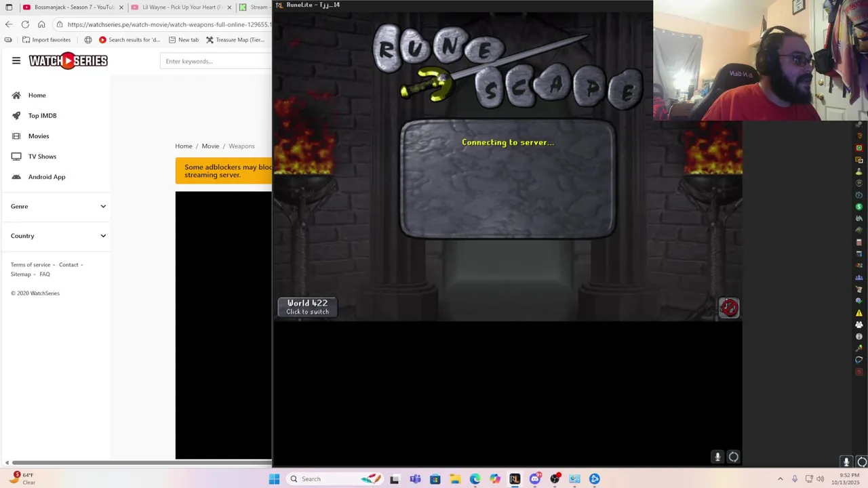868x488 pixels.
Task: Click the Sitemap footer link
Action: (x=21, y=274)
